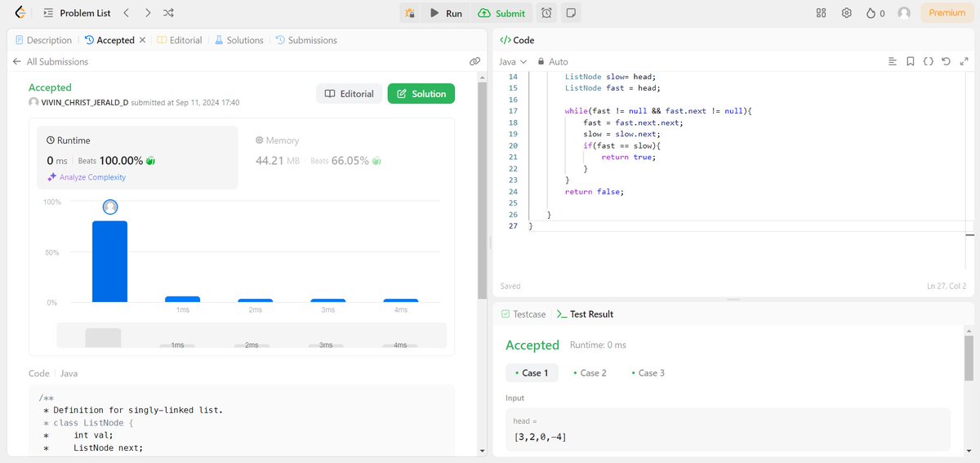Click the curly braces shortcuts icon
The height and width of the screenshot is (463, 980).
[x=929, y=61]
